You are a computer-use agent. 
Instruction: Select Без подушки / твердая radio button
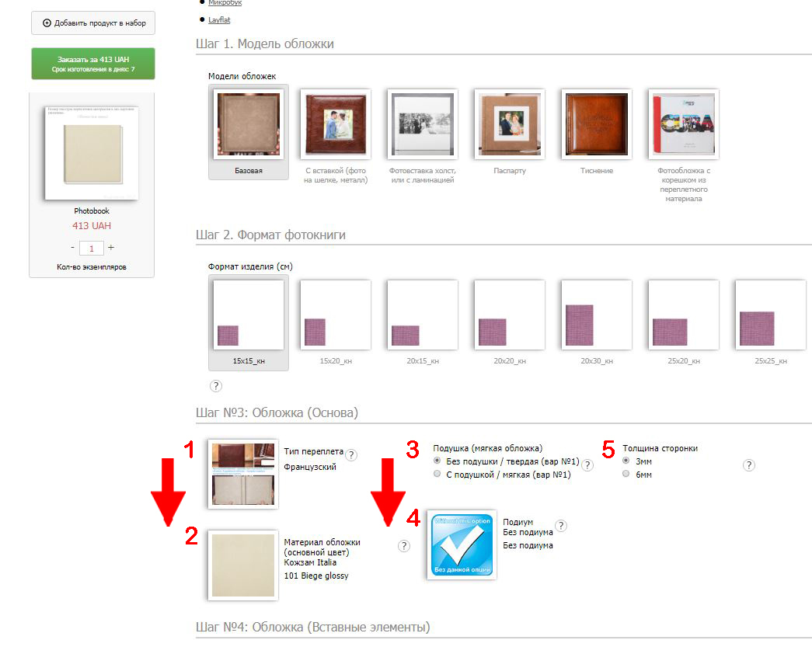[x=437, y=461]
